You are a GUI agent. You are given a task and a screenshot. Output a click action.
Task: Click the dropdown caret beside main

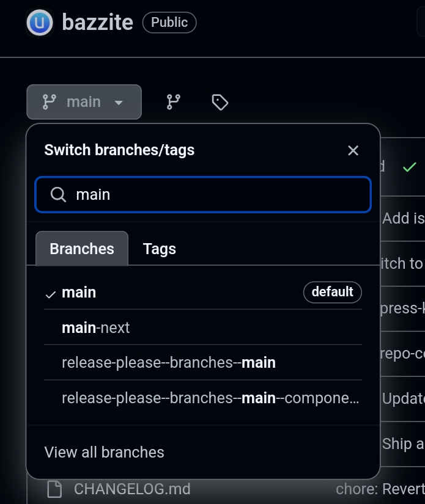(x=119, y=102)
